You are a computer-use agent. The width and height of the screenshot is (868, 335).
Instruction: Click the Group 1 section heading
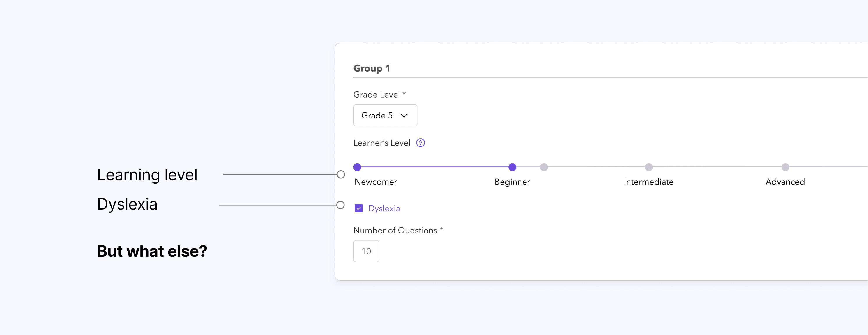point(371,68)
